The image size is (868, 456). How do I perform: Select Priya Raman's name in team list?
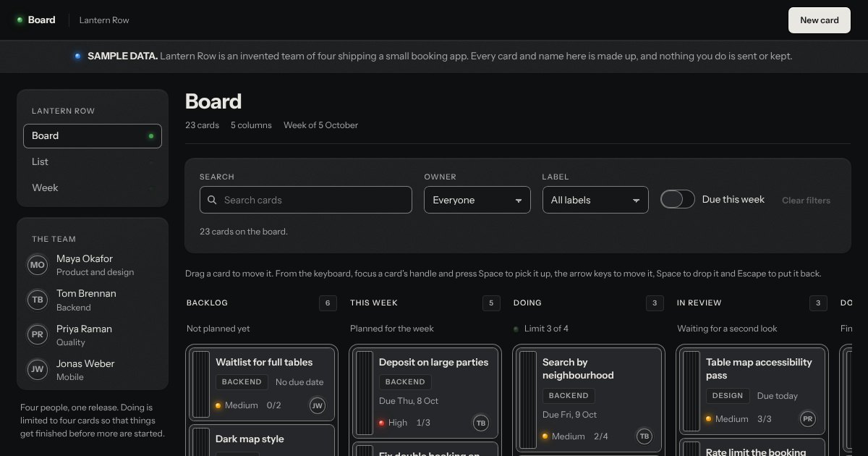coord(84,329)
